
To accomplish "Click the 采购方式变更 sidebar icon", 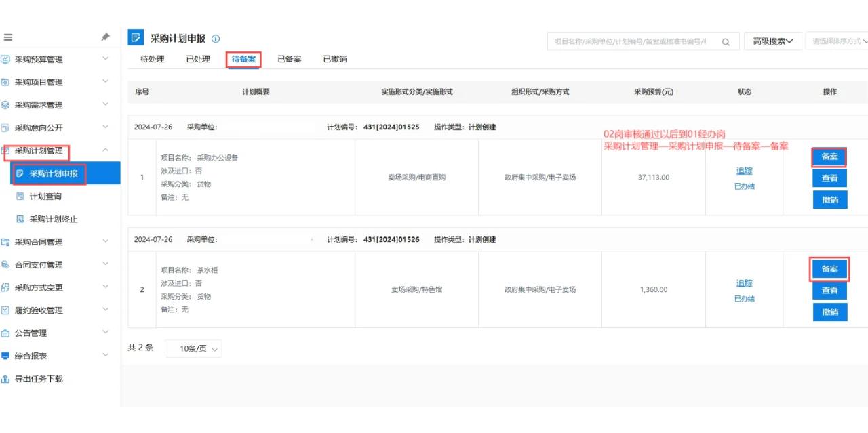I will (x=5, y=287).
